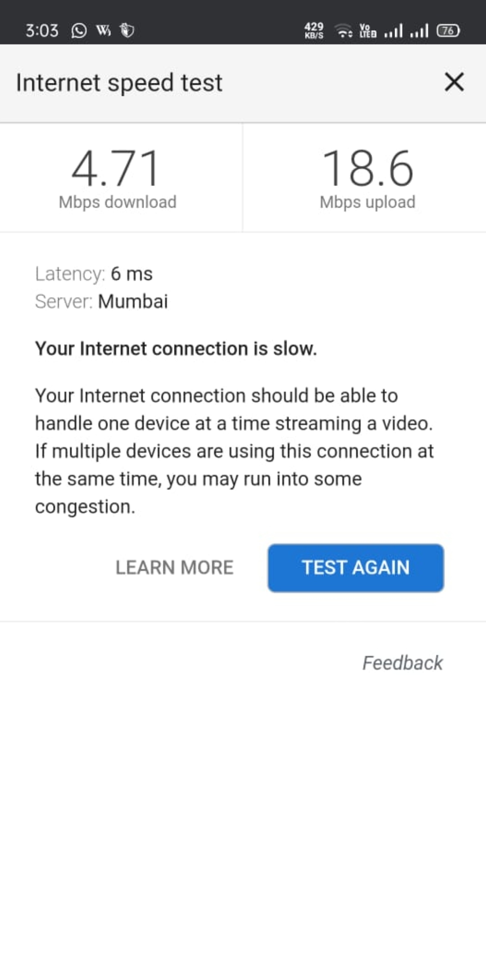The image size is (486, 980).
Task: Tap the VoLTE indicator icon
Action: (x=368, y=31)
